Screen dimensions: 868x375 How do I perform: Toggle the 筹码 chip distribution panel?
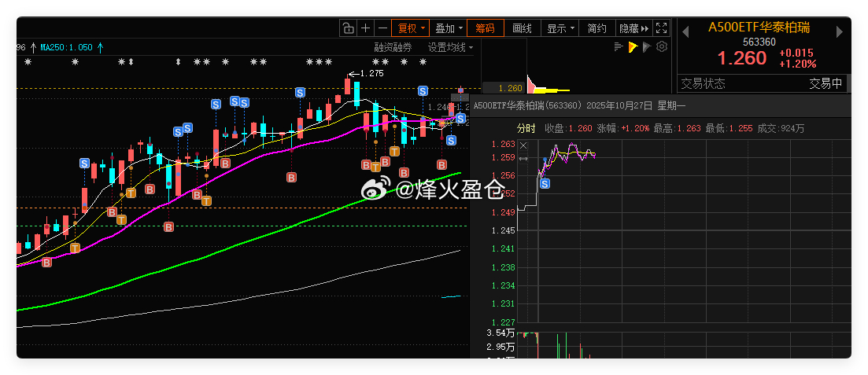click(x=486, y=28)
